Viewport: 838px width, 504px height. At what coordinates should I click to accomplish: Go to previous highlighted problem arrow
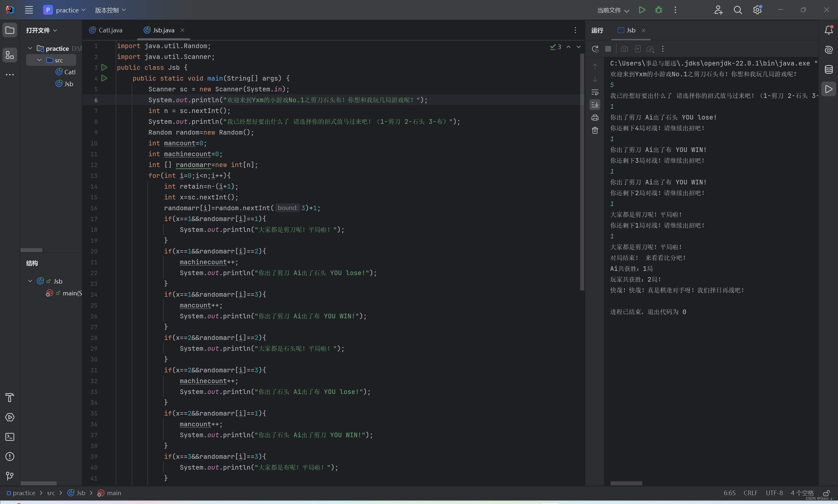click(x=568, y=47)
